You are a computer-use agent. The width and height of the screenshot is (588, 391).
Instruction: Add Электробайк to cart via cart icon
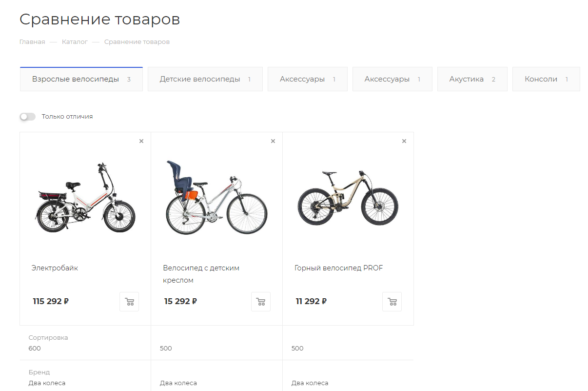(x=129, y=302)
